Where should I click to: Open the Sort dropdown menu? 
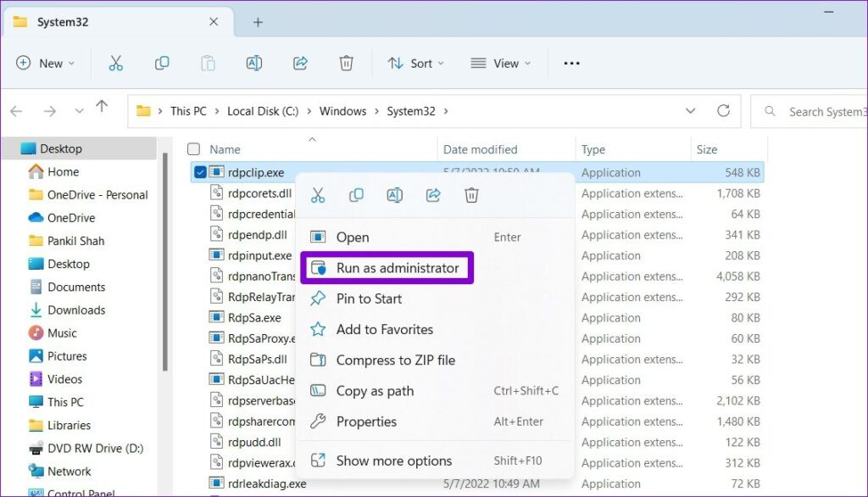click(x=415, y=63)
